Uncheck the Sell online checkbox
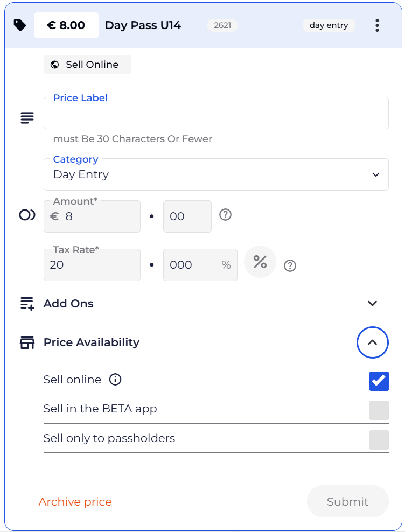The height and width of the screenshot is (532, 405). click(379, 381)
